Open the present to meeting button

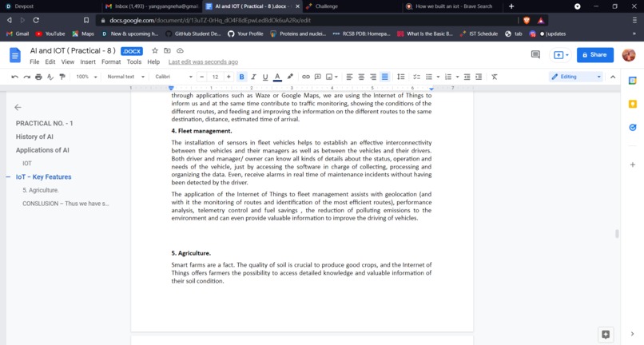click(x=561, y=55)
